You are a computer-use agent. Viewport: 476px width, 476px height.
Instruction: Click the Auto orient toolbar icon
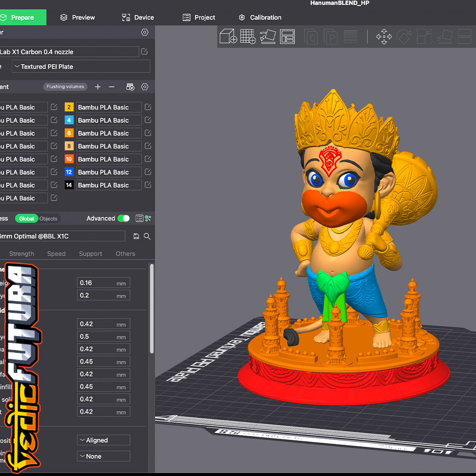tap(268, 36)
